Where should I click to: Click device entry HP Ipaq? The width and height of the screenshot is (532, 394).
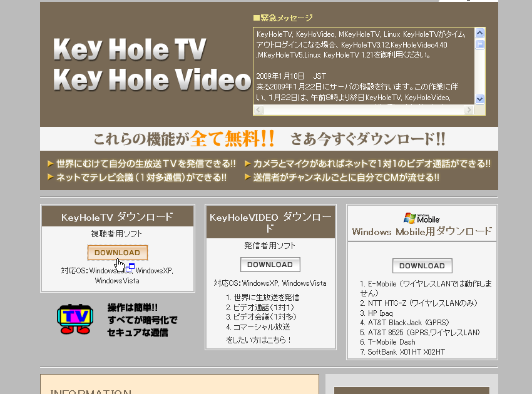[376, 313]
